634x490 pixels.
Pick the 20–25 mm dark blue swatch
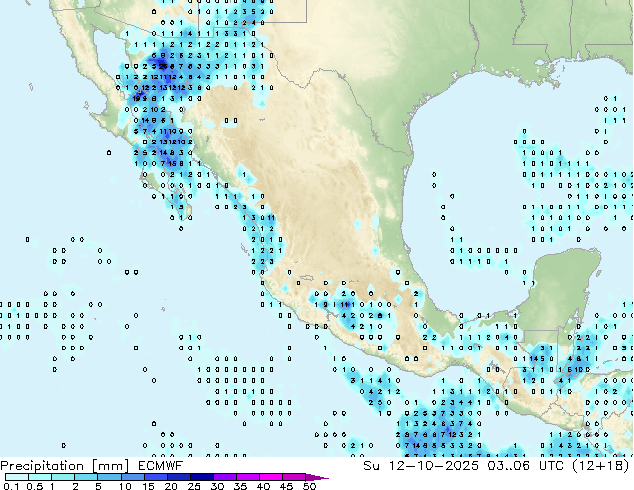pos(179,477)
